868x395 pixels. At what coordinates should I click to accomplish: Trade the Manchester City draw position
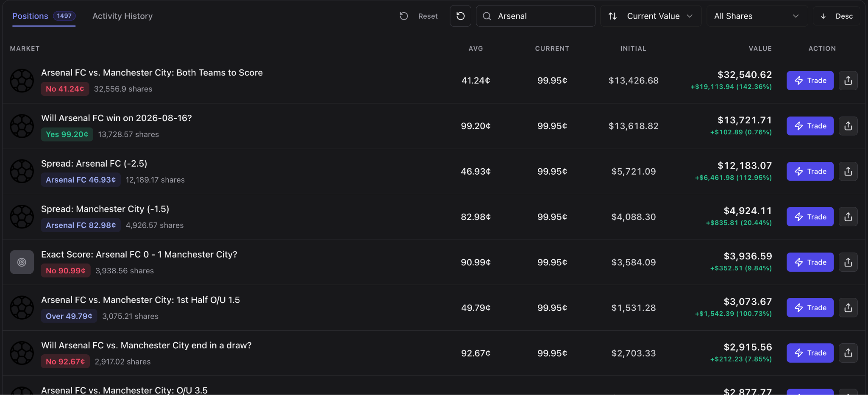point(810,353)
